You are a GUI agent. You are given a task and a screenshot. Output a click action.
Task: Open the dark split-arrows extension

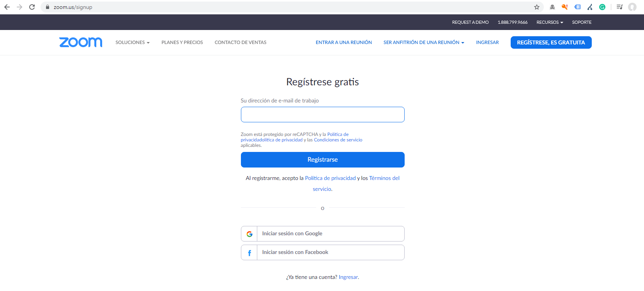[590, 7]
